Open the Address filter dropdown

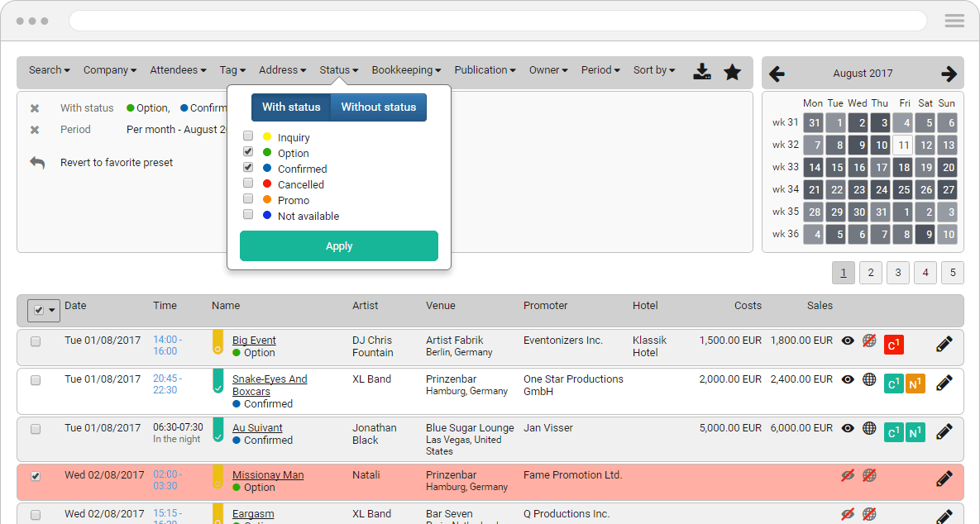[x=283, y=70]
